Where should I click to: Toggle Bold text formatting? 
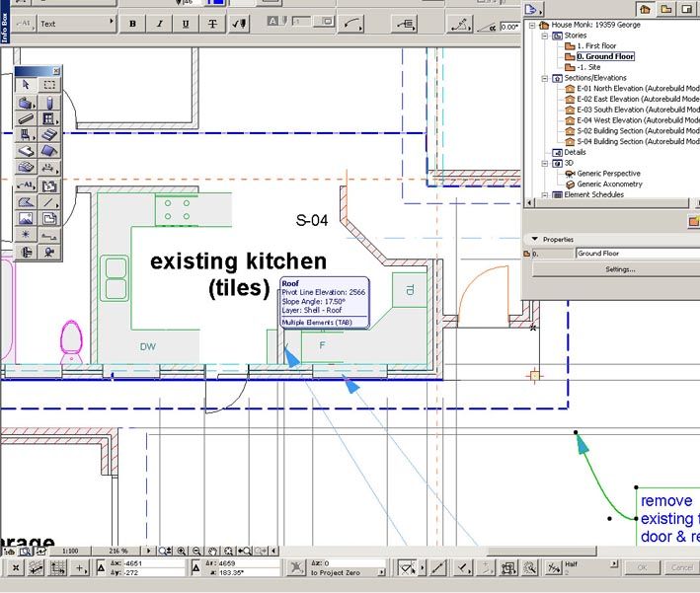pos(132,24)
